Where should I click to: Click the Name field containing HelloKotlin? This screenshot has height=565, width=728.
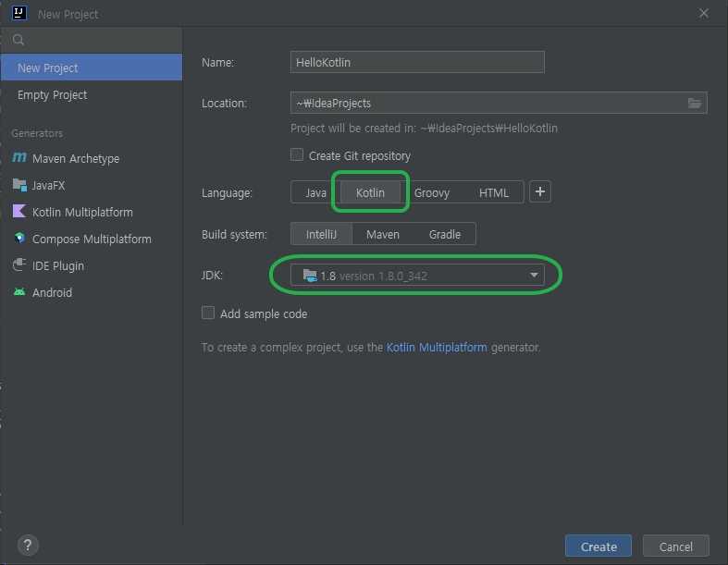pyautogui.click(x=417, y=62)
